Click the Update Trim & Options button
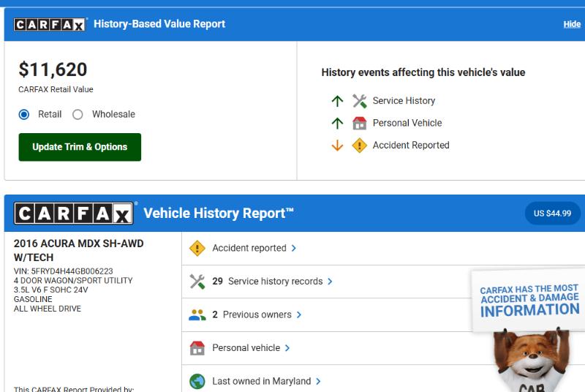This screenshot has height=392, width=585. [80, 147]
